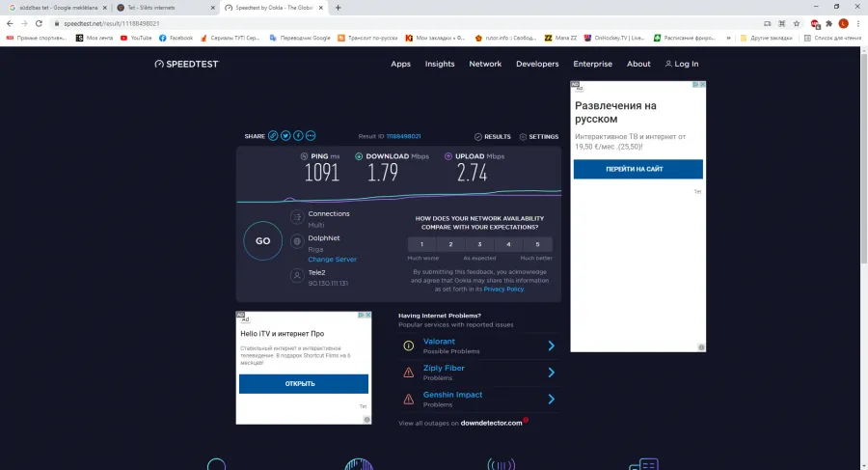Click Log In

pos(682,64)
